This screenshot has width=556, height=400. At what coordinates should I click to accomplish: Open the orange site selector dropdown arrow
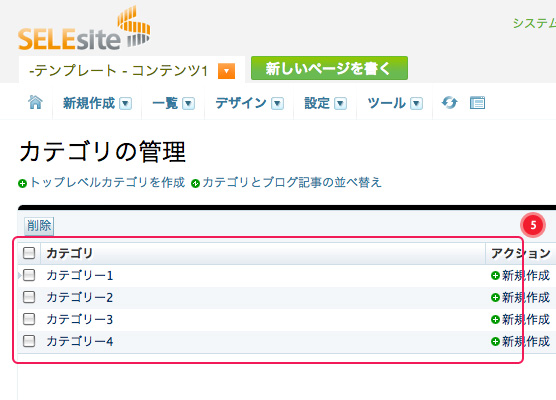coord(227,71)
